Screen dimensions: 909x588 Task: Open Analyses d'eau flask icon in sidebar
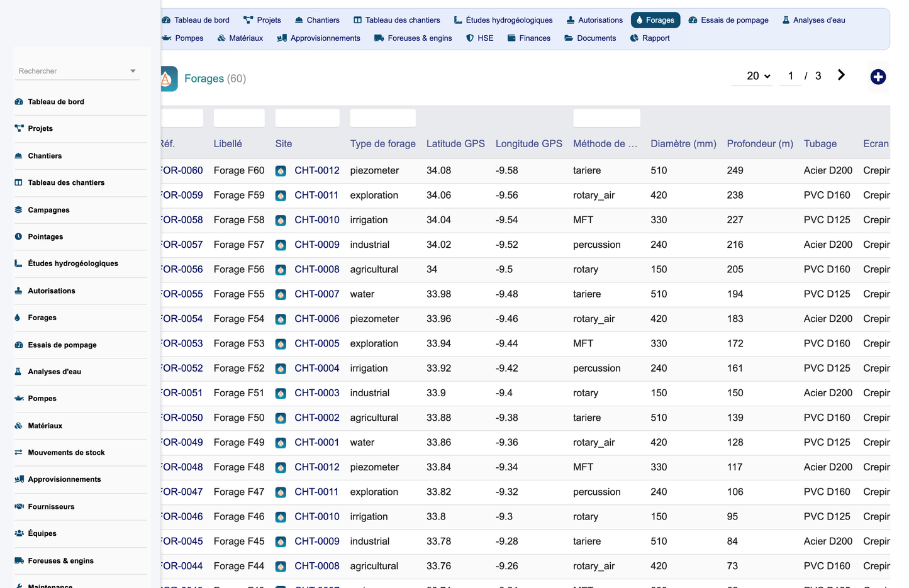click(x=18, y=372)
